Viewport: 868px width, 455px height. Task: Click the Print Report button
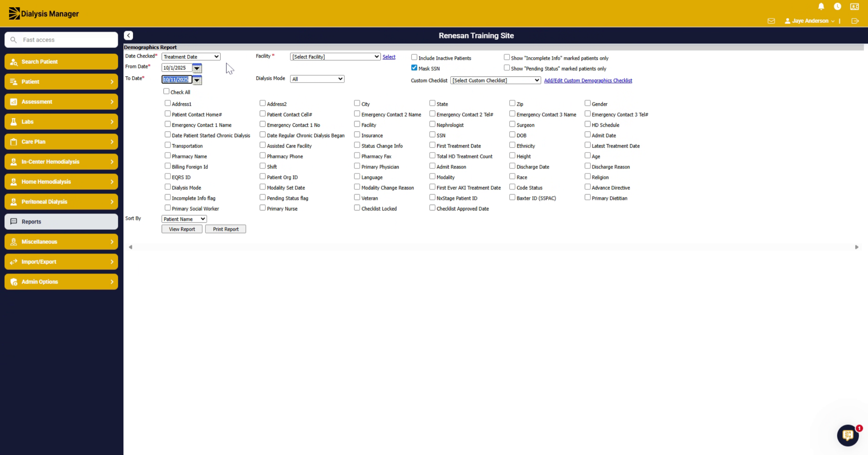[226, 229]
